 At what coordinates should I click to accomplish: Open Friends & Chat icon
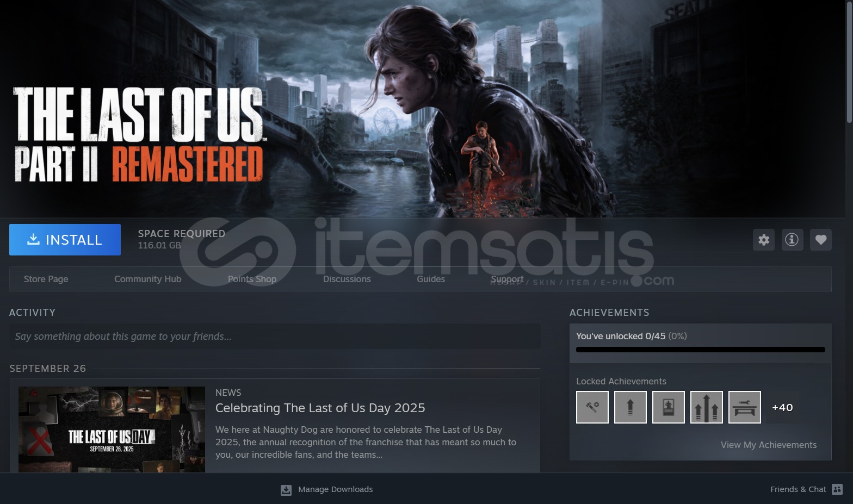(x=837, y=489)
